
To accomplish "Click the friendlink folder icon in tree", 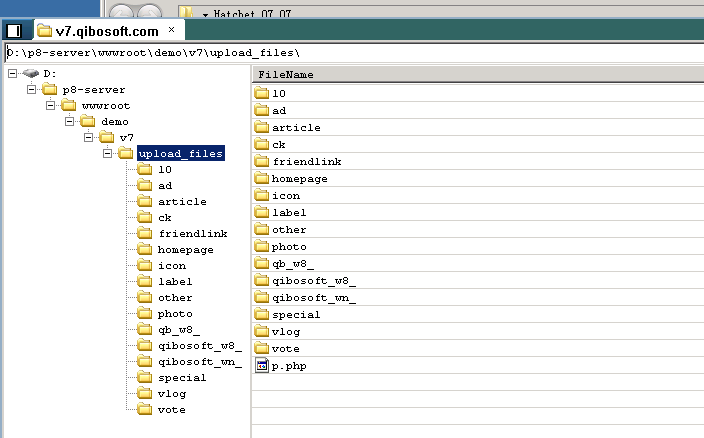I will [x=144, y=234].
